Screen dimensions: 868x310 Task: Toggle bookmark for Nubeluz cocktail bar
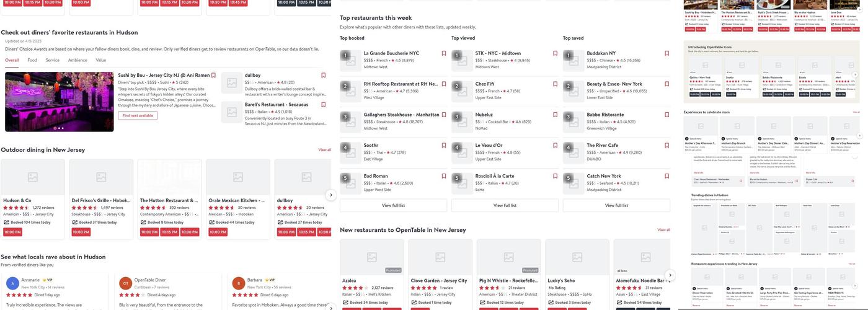(x=556, y=115)
